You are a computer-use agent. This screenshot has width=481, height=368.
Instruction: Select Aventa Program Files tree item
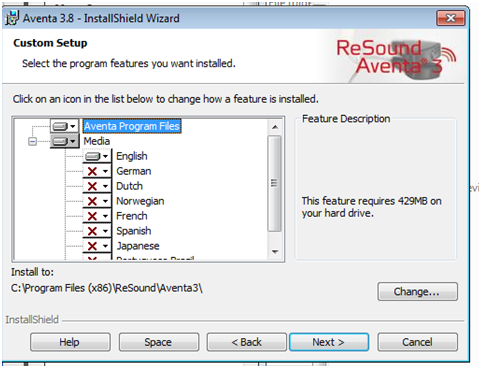132,126
